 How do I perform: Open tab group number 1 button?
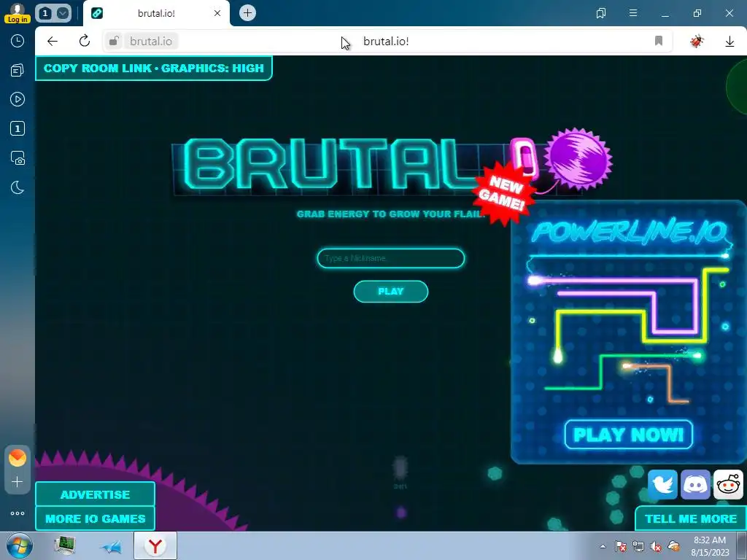[45, 13]
